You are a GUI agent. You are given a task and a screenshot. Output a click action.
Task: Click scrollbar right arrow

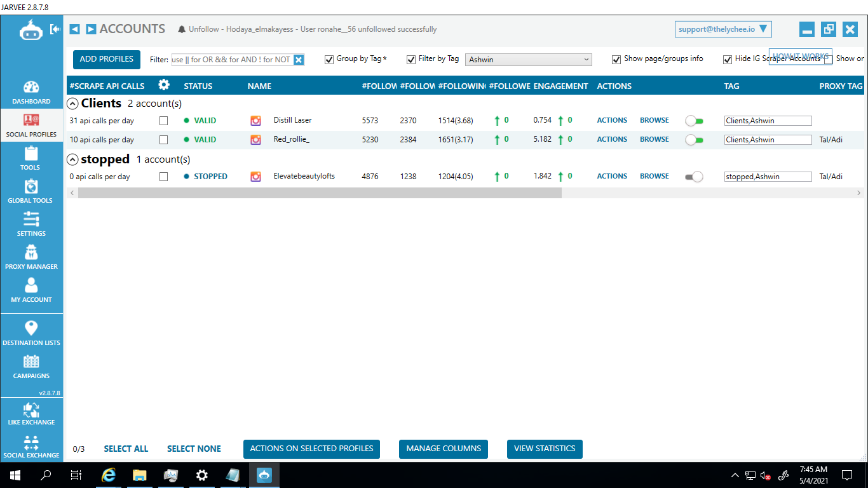[858, 193]
